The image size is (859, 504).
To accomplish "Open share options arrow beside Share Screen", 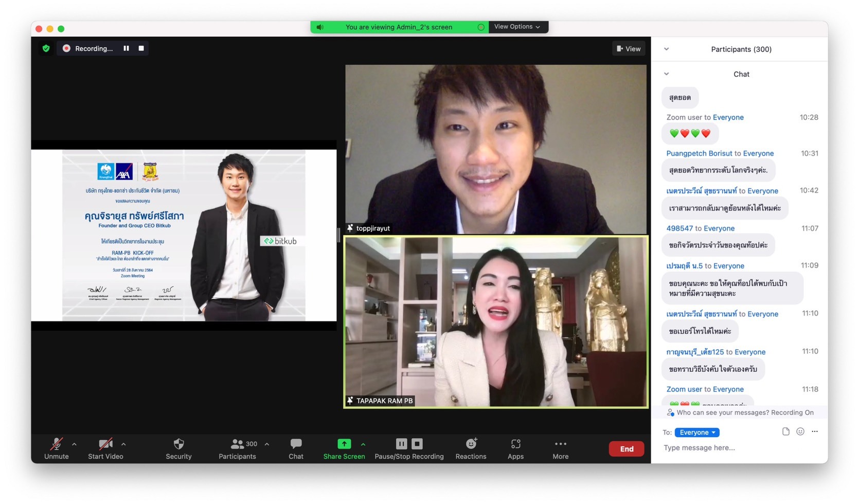I will 363,444.
